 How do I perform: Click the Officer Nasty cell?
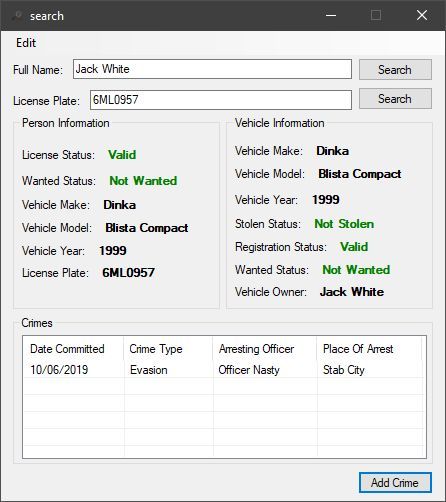[x=249, y=370]
